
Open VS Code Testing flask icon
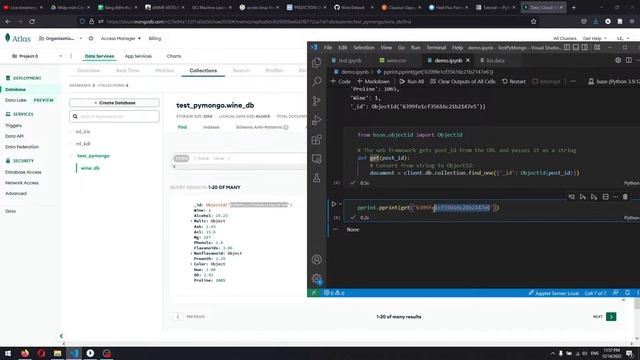point(316,178)
